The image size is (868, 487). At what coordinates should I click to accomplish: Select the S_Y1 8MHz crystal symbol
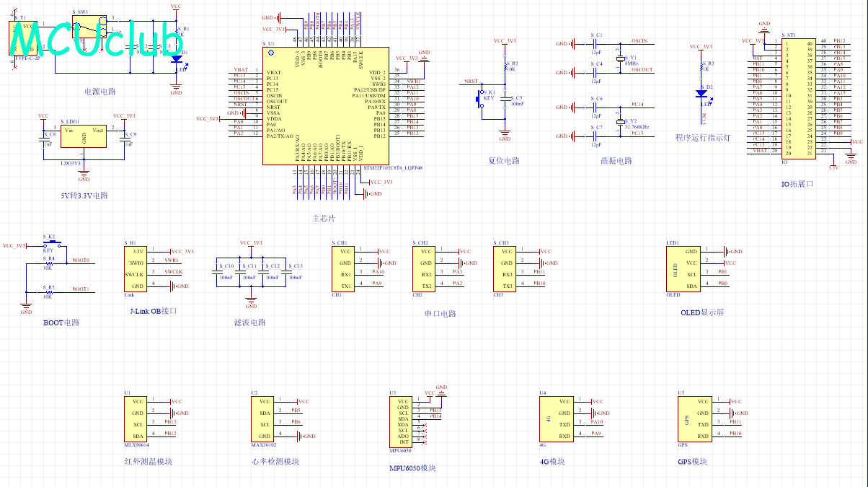619,57
